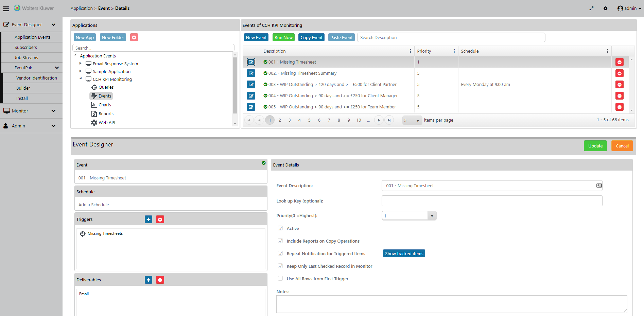Click the fullscreen expand icon

591,8
